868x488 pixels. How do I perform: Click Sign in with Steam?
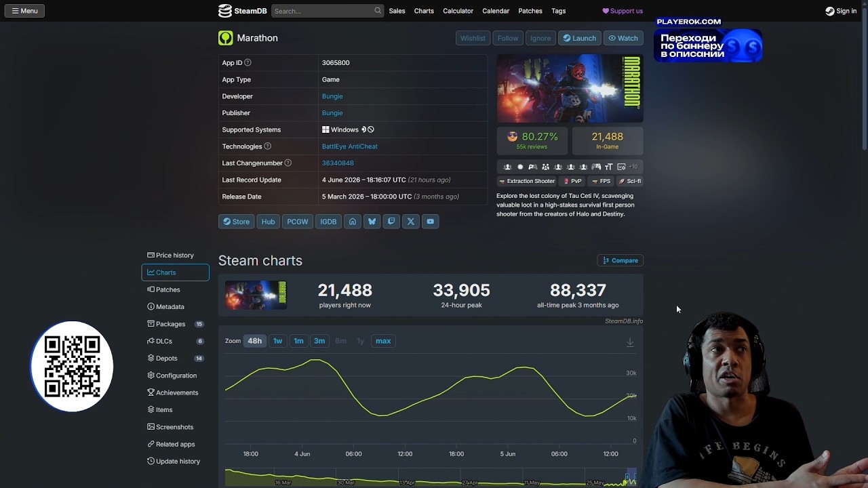click(841, 11)
